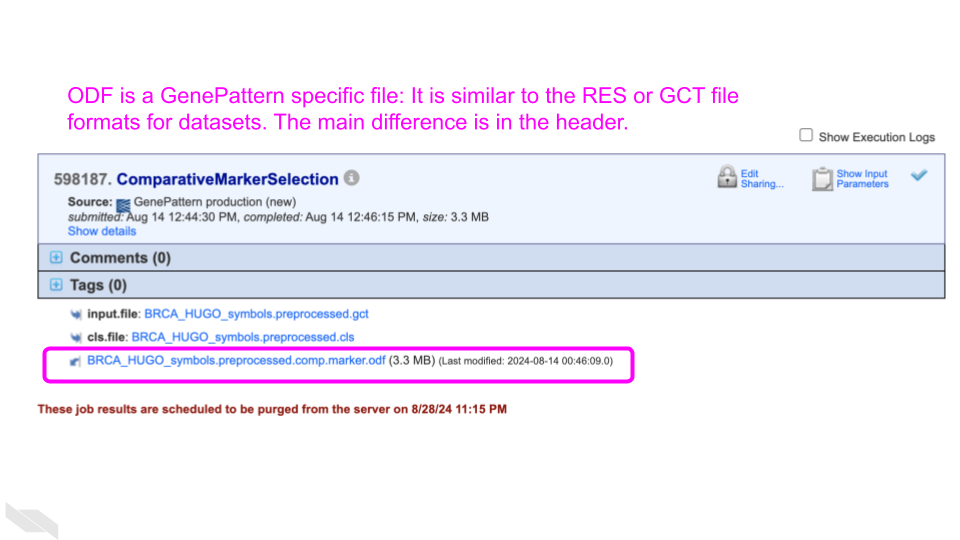Viewport: 960px width, 540px height.
Task: Click the Show details link
Action: point(102,231)
